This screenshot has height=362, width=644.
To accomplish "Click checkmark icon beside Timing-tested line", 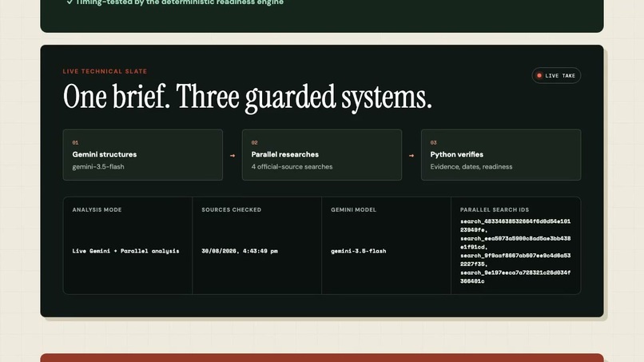I will point(70,2).
